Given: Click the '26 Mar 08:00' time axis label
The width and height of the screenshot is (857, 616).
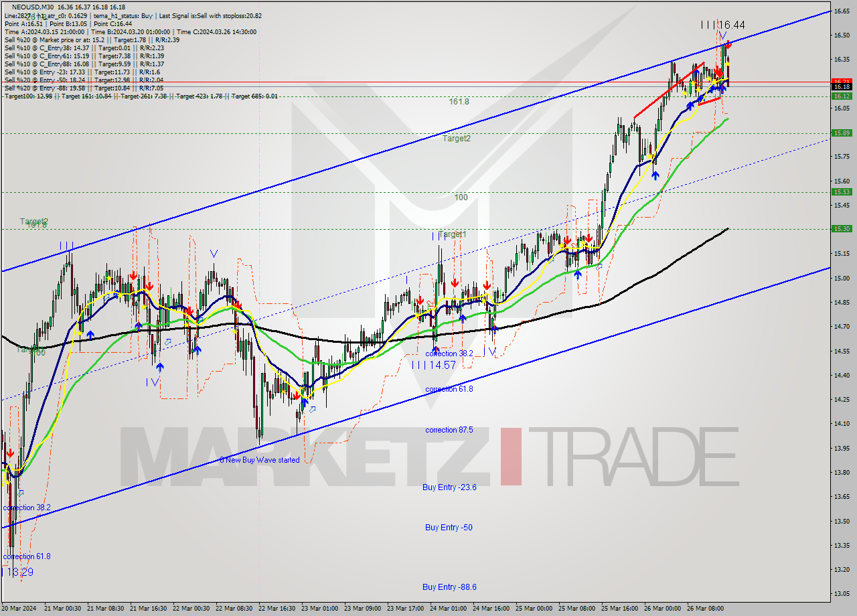Looking at the screenshot, I should [x=706, y=609].
